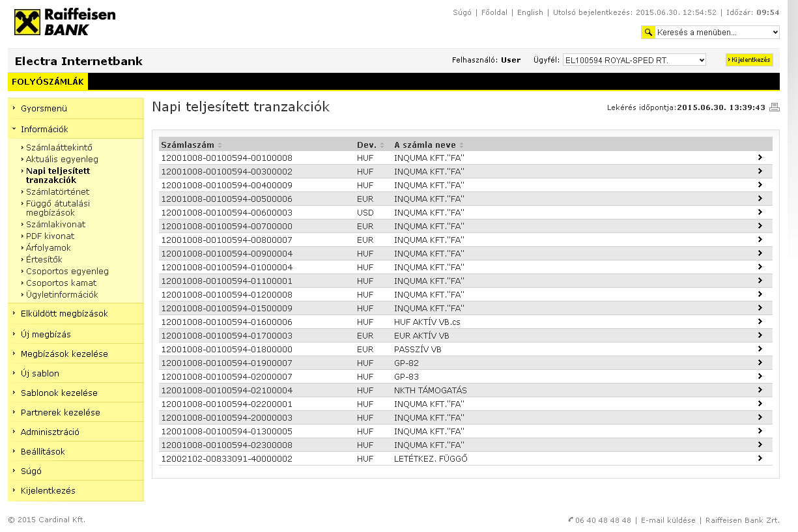Open Csoportos kamat menu item
Image resolution: width=798 pixels, height=532 pixels.
tap(61, 283)
